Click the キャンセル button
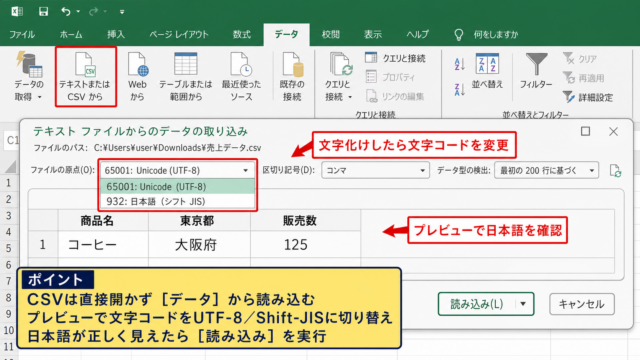Screen dimensions: 640x360 (x=582, y=304)
